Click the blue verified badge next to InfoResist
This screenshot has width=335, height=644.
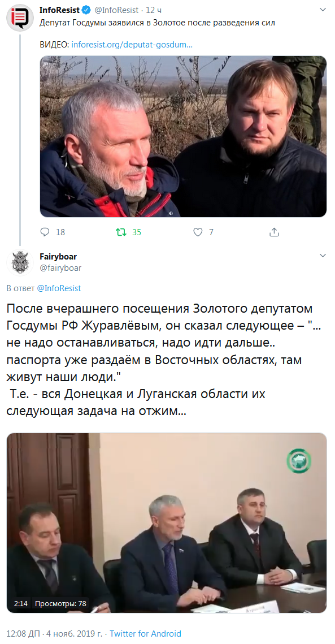[86, 10]
